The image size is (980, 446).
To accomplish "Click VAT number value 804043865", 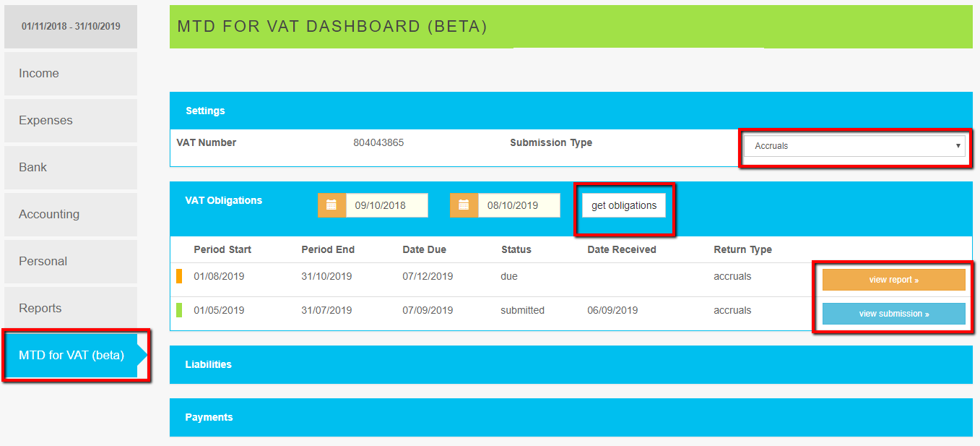I will [x=378, y=142].
